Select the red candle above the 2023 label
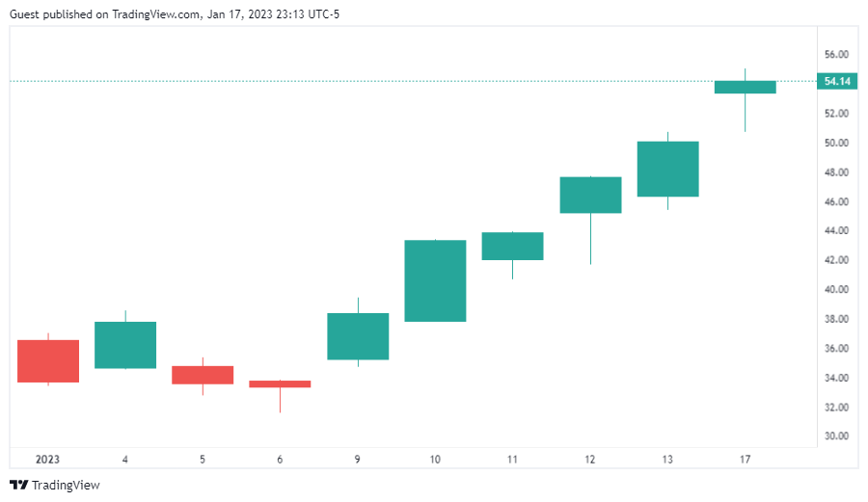 pyautogui.click(x=48, y=361)
